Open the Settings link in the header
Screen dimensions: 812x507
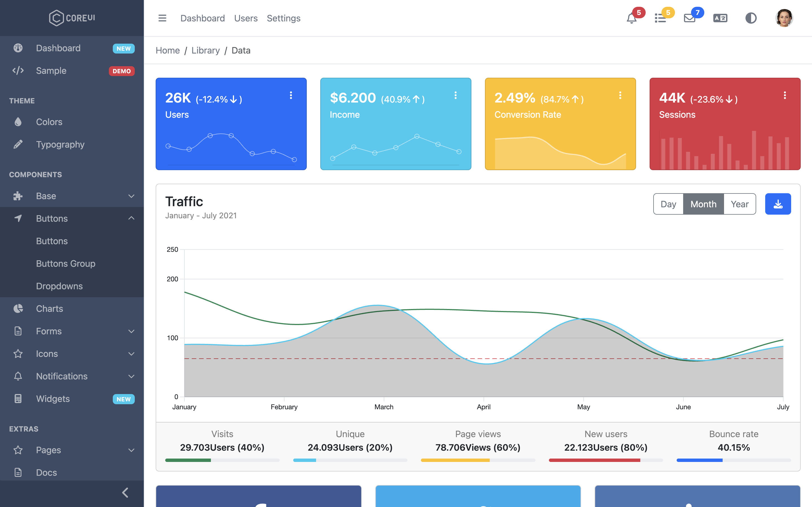click(284, 18)
